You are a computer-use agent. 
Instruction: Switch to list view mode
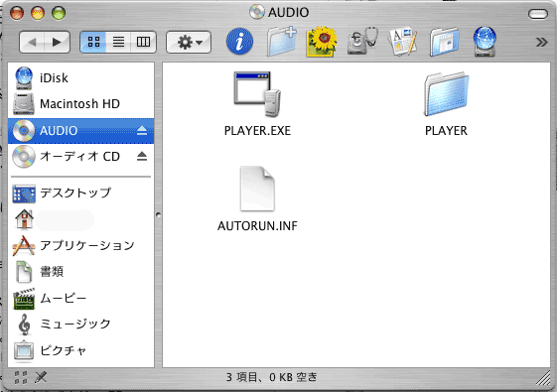[x=118, y=43]
